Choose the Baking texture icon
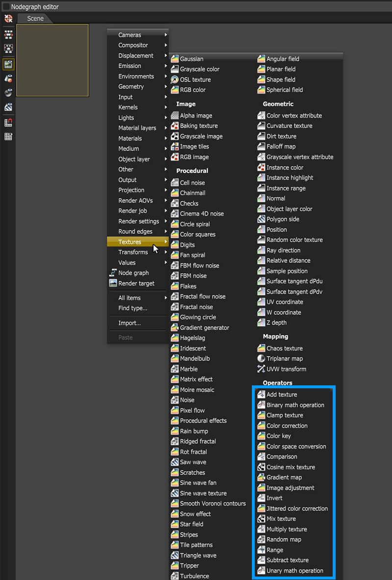This screenshot has width=392, height=580. pyautogui.click(x=174, y=126)
